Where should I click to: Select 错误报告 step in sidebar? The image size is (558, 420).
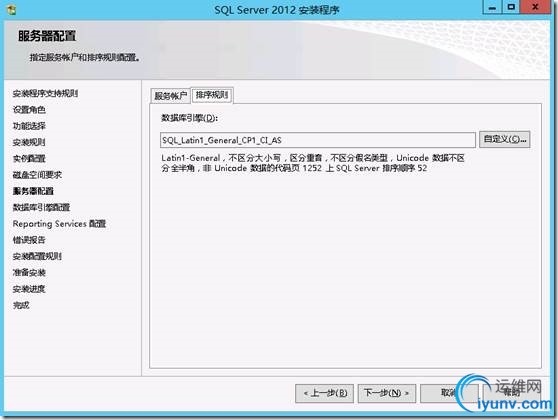pyautogui.click(x=29, y=240)
